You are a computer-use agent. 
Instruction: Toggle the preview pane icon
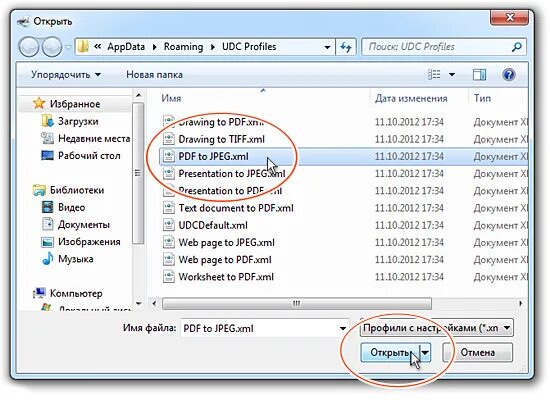point(479,74)
